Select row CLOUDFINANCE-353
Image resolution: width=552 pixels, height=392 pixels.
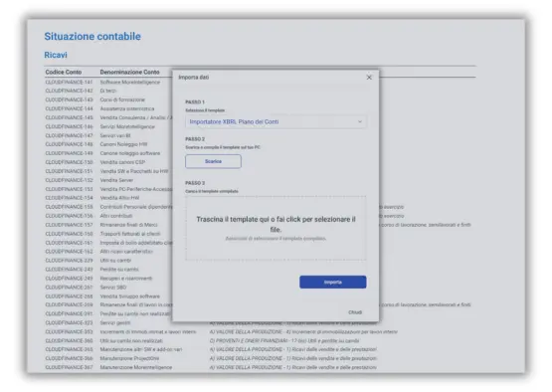click(69, 331)
